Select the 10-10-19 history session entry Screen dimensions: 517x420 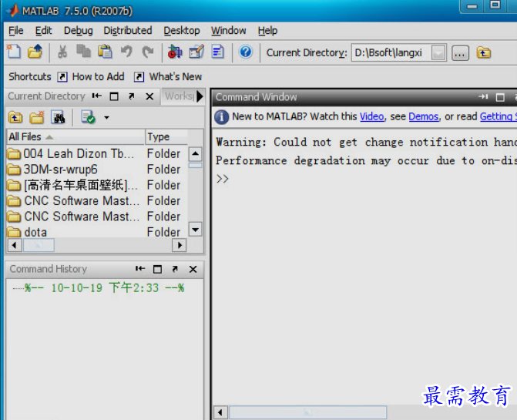[x=105, y=287]
